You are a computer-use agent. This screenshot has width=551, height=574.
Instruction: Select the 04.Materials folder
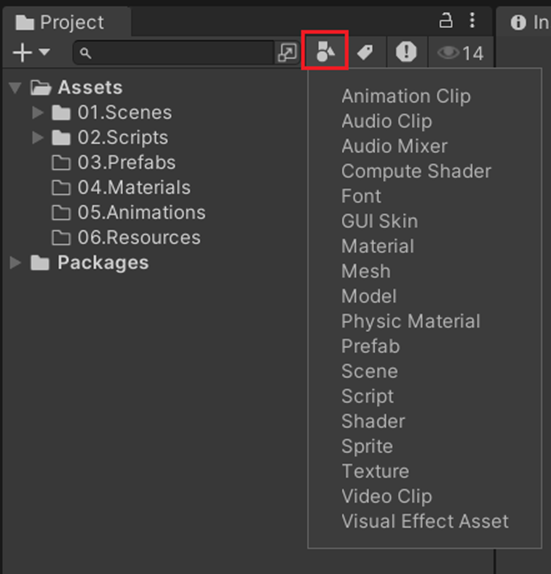click(x=134, y=187)
